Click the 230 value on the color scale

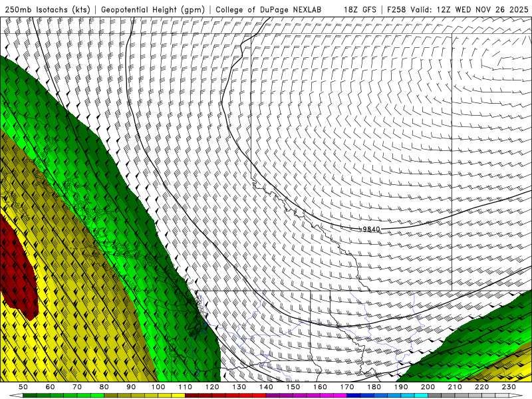click(x=509, y=387)
